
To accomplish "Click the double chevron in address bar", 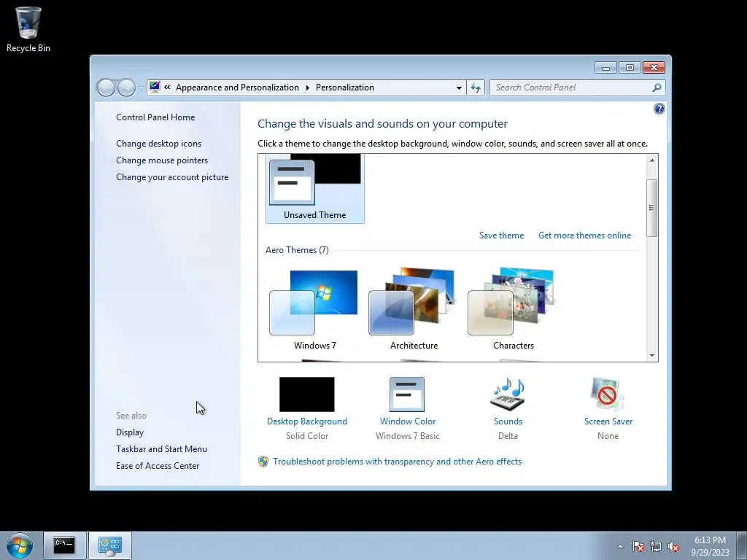I will 167,87.
